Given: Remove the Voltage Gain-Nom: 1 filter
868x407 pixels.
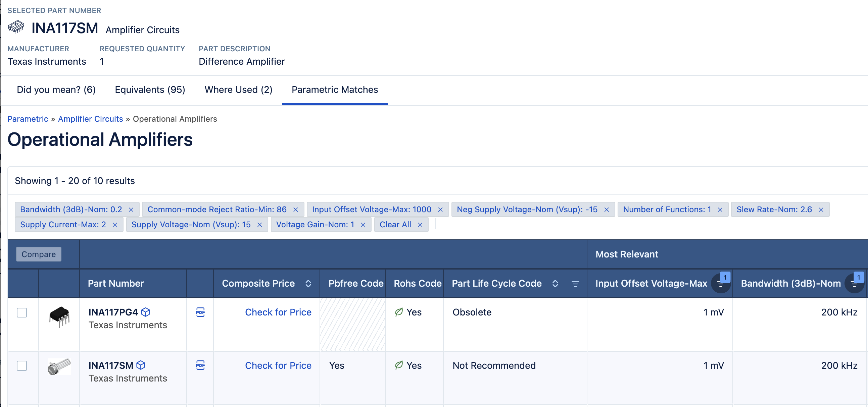Looking at the screenshot, I should 363,225.
